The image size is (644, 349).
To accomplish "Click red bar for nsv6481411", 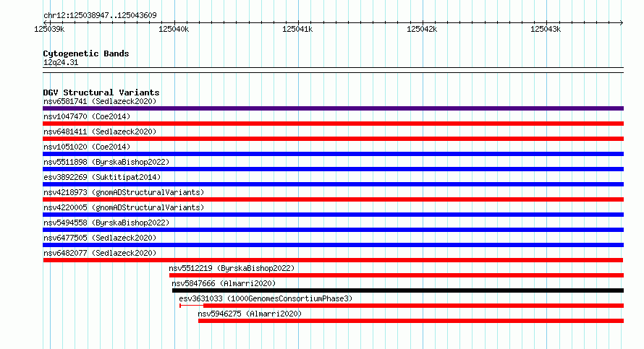I will click(333, 139).
